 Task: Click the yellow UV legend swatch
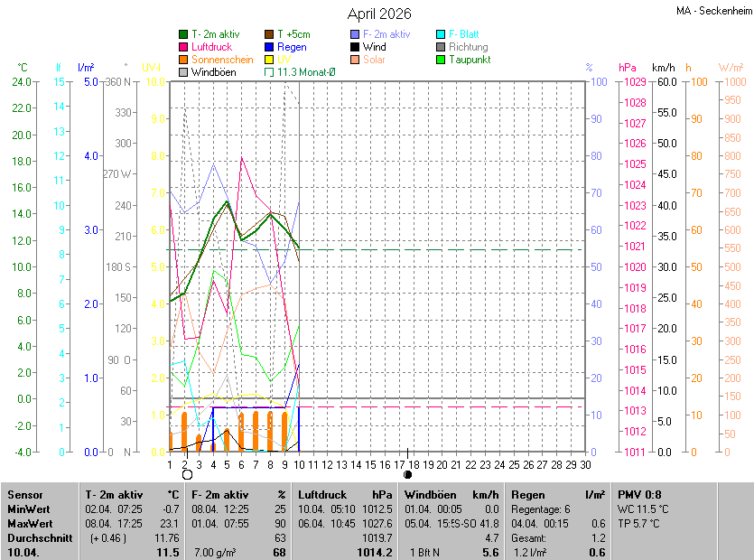click(268, 60)
